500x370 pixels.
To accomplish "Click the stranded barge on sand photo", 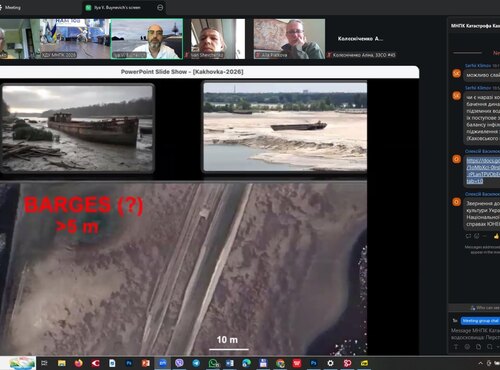I will point(285,127).
